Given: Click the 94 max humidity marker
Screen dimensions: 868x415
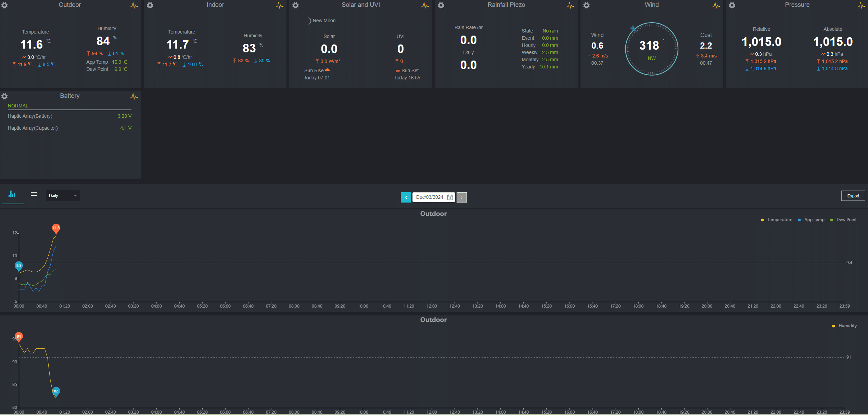Looking at the screenshot, I should [19, 337].
